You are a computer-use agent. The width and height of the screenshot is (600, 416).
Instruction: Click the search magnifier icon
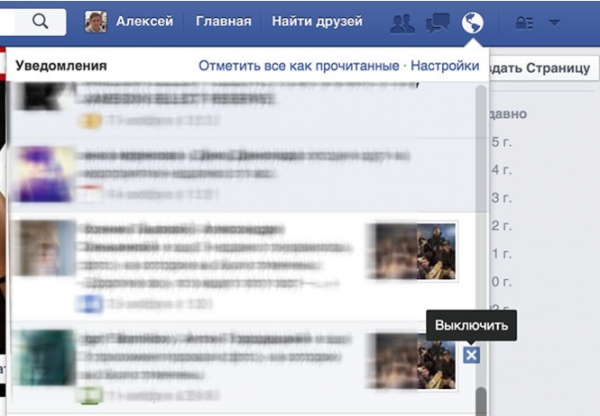pyautogui.click(x=41, y=20)
